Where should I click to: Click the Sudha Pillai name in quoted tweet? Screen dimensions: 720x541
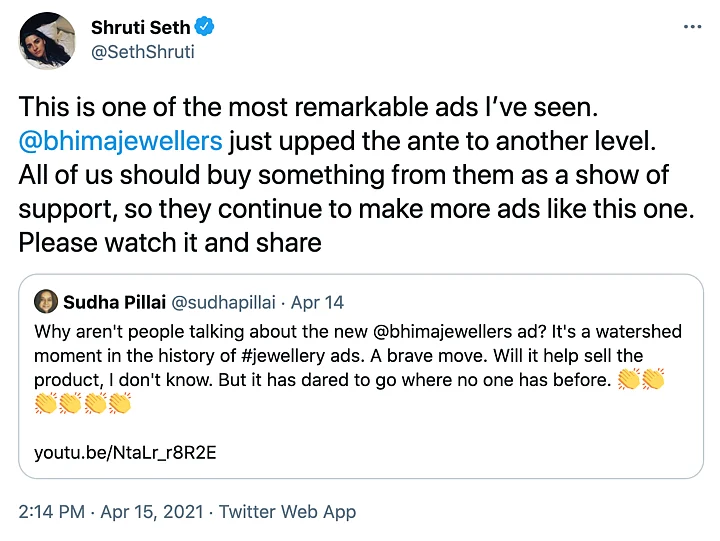[x=113, y=301]
